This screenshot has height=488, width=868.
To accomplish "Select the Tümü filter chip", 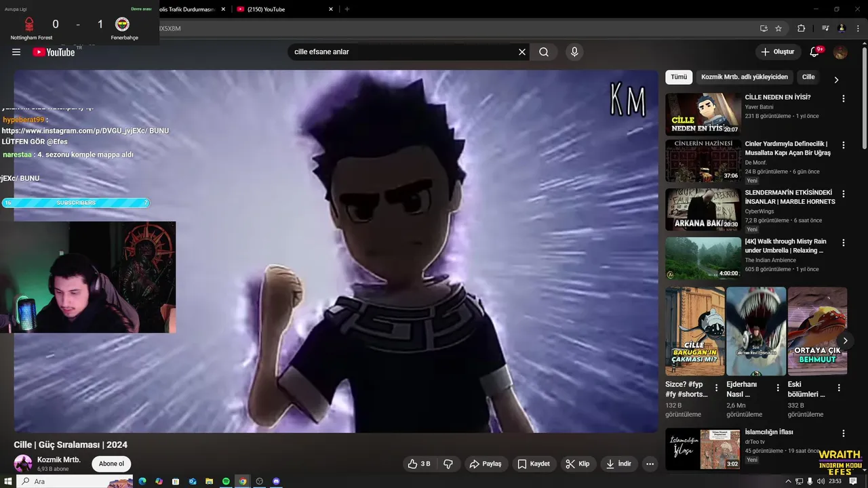I will 679,77.
